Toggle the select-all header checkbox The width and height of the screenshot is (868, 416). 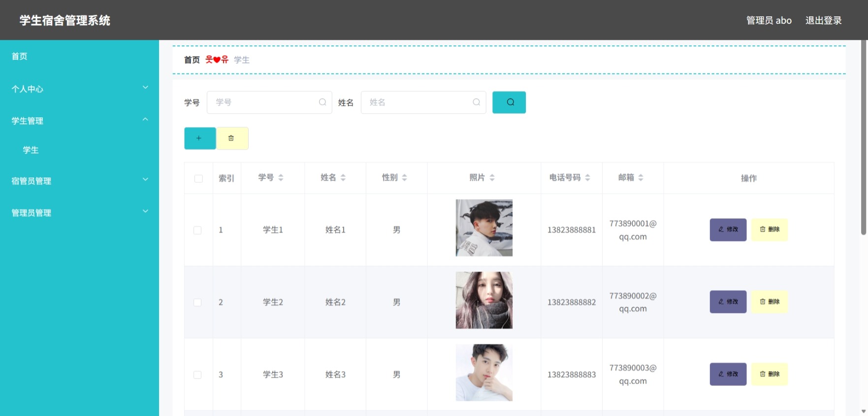[x=198, y=178]
